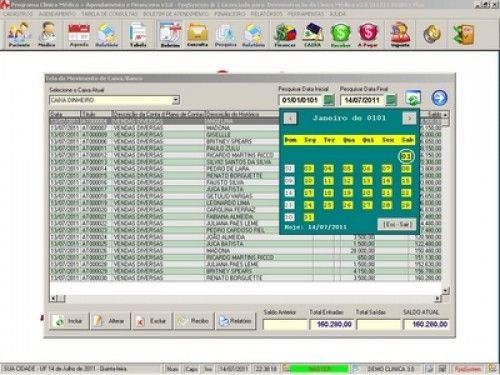This screenshot has width=500, height=375.
Task: Select the GETULIO VARGAS table row
Action: coord(245,196)
